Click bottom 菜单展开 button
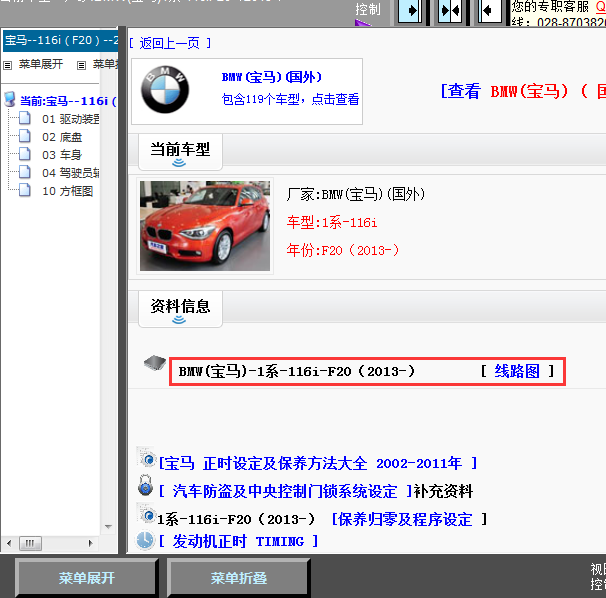The width and height of the screenshot is (606, 598). click(87, 578)
